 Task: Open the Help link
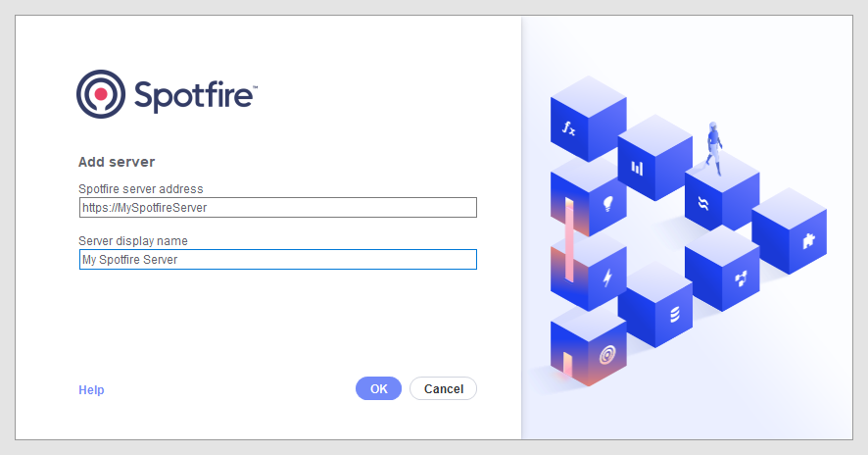click(x=91, y=390)
